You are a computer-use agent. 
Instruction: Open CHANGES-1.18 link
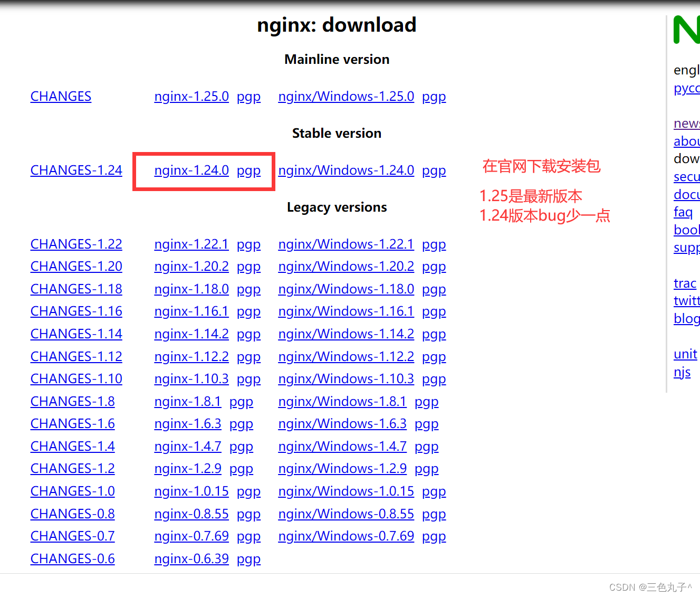coord(76,289)
